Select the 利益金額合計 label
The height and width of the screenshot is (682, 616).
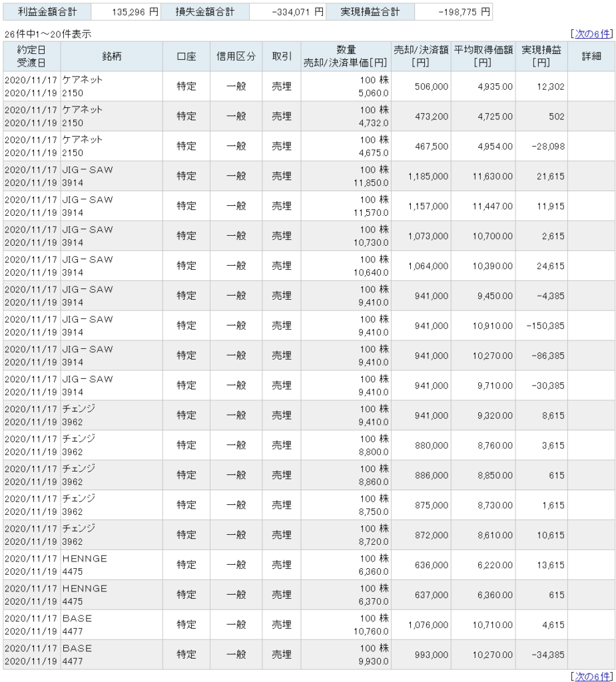[47, 12]
